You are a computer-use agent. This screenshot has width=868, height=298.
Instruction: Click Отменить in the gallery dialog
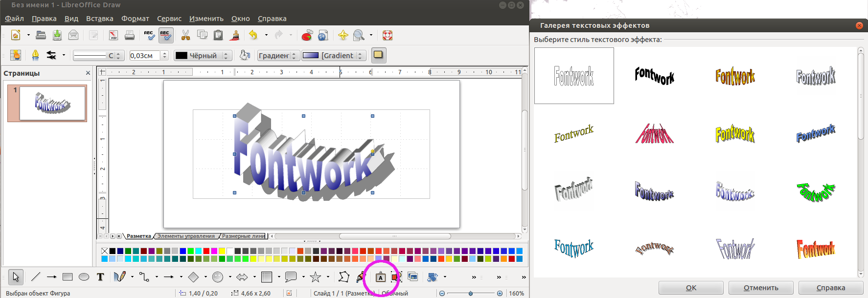[x=761, y=288]
